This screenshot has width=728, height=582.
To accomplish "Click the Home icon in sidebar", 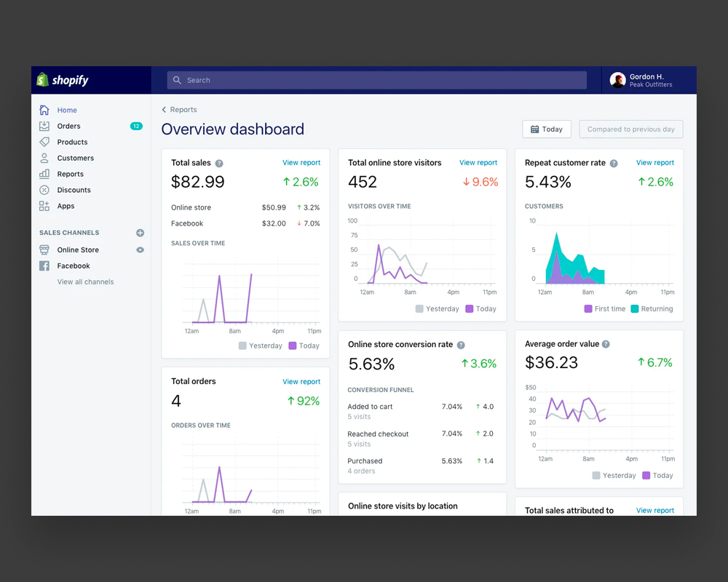I will click(44, 110).
